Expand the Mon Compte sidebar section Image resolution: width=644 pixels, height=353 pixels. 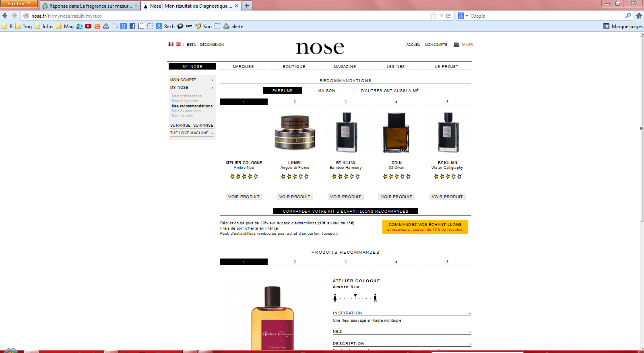pyautogui.click(x=212, y=80)
